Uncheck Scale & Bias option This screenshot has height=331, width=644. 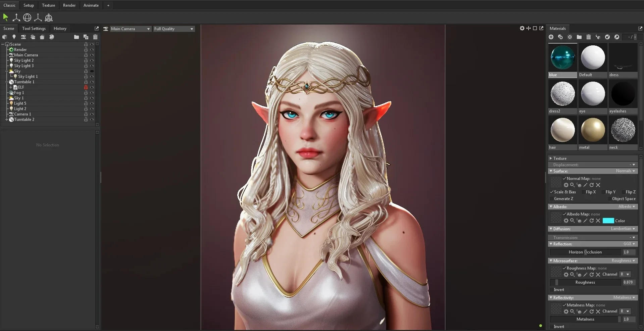point(551,192)
